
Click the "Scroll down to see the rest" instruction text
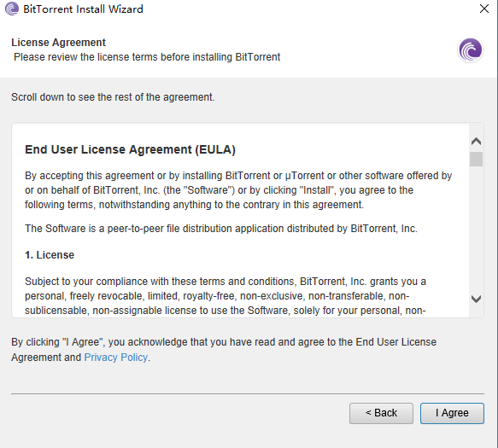point(113,97)
